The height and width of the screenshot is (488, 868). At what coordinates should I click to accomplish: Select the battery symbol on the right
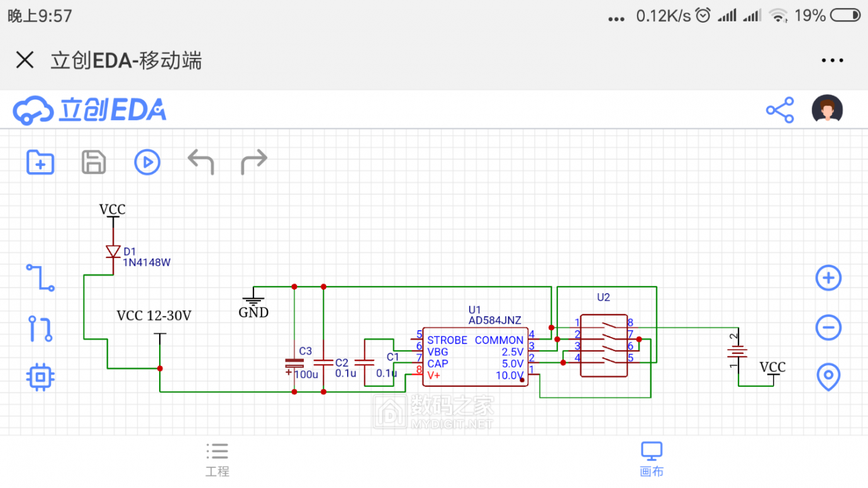(738, 352)
